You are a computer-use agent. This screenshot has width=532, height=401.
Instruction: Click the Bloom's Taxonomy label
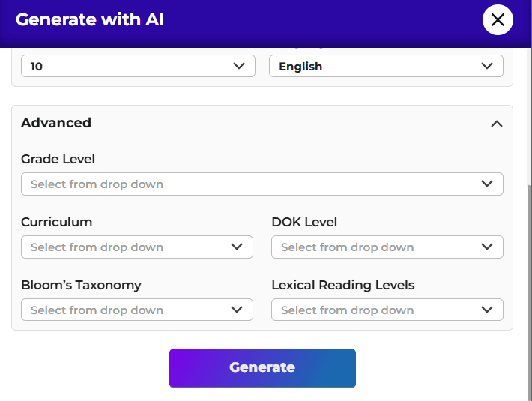pyautogui.click(x=81, y=286)
